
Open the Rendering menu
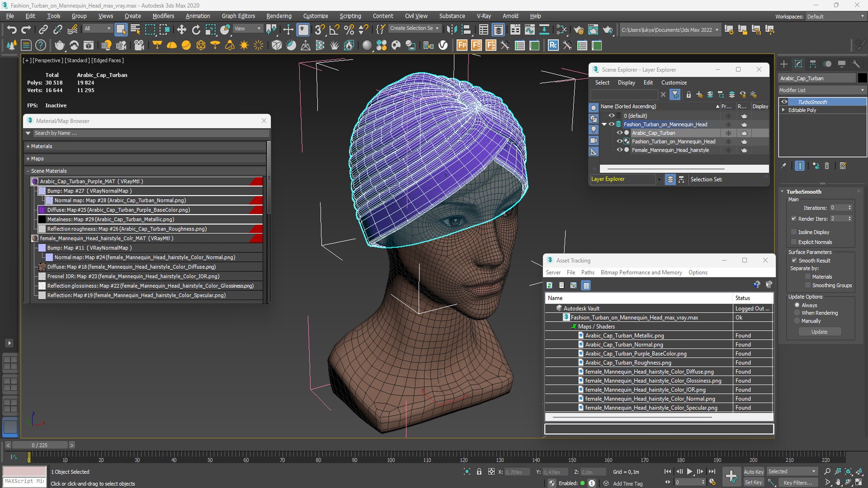point(279,16)
